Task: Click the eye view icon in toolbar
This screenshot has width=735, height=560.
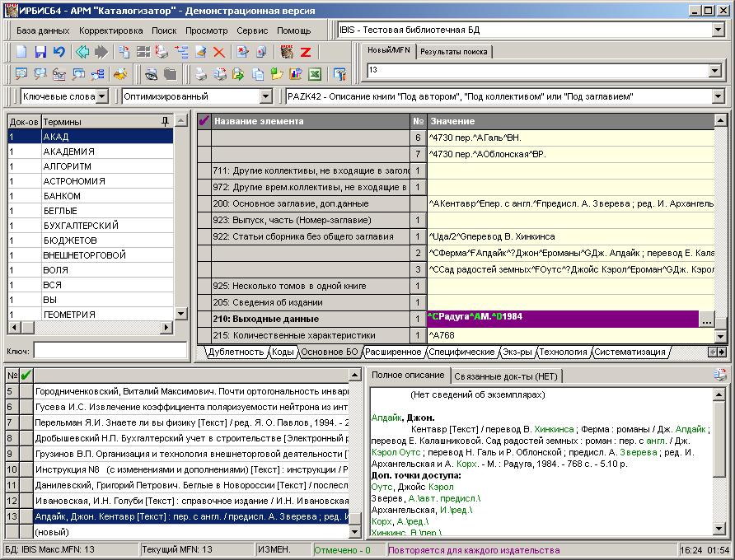Action: [152, 74]
